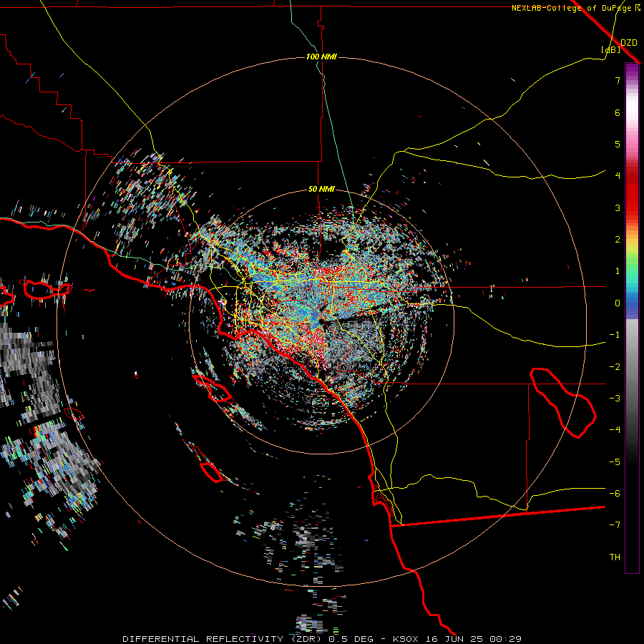Click the blue portion of the color bar
The height and width of the screenshot is (644, 644).
coord(632,306)
